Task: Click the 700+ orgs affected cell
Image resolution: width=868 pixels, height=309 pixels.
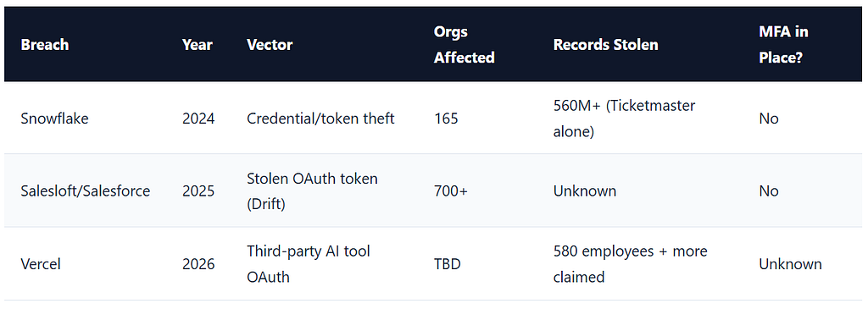Action: point(451,190)
